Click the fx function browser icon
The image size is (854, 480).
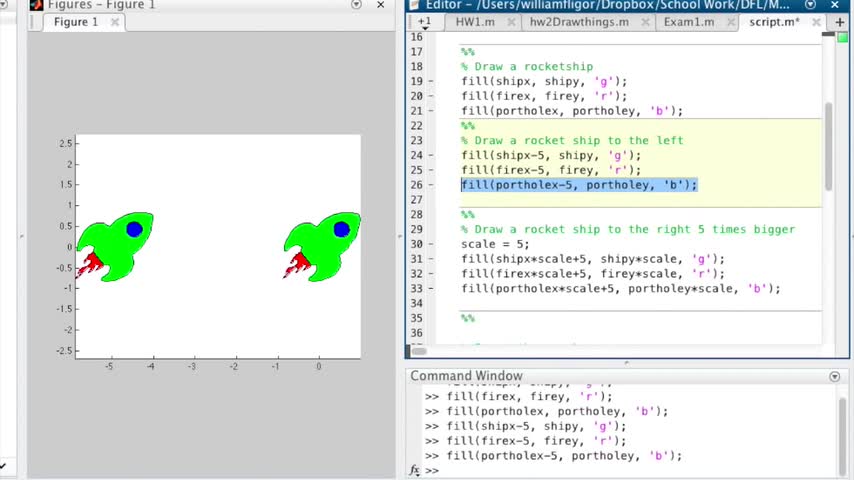point(414,470)
